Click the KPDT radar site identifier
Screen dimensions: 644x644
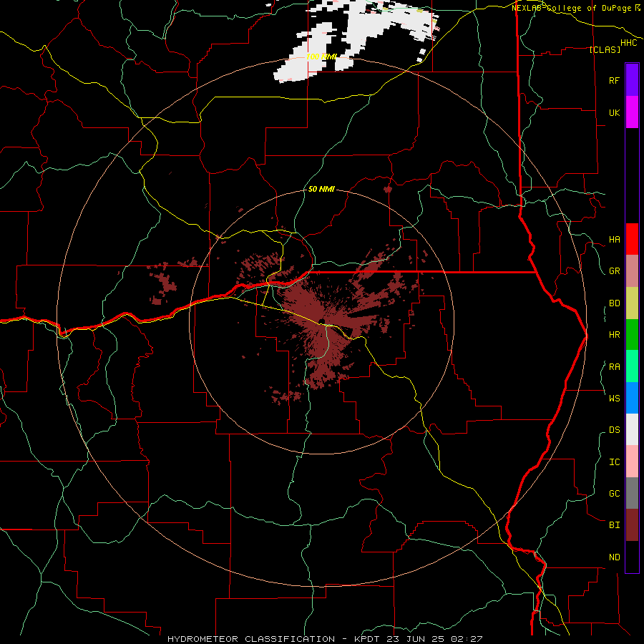(366, 639)
